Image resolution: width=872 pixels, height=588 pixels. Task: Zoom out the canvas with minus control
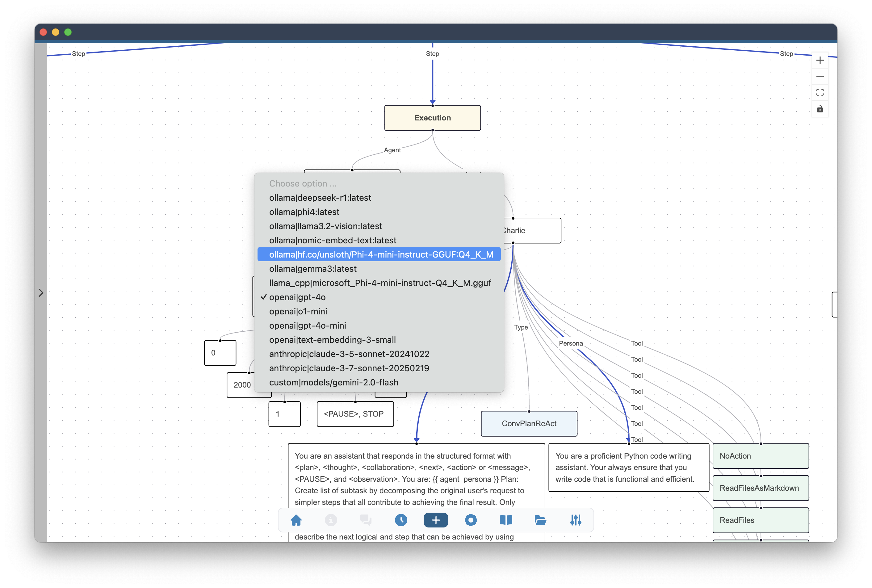click(820, 77)
